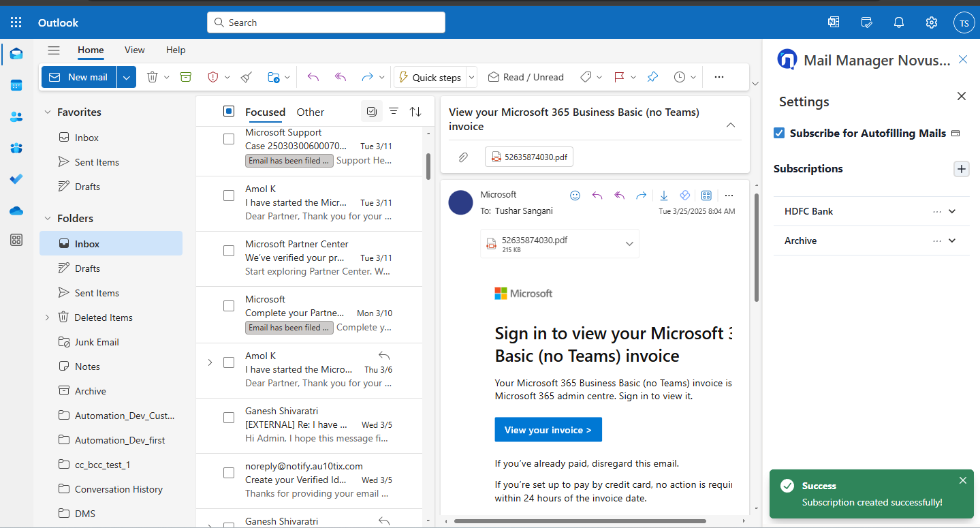Open the Help ribbon tab

(176, 50)
